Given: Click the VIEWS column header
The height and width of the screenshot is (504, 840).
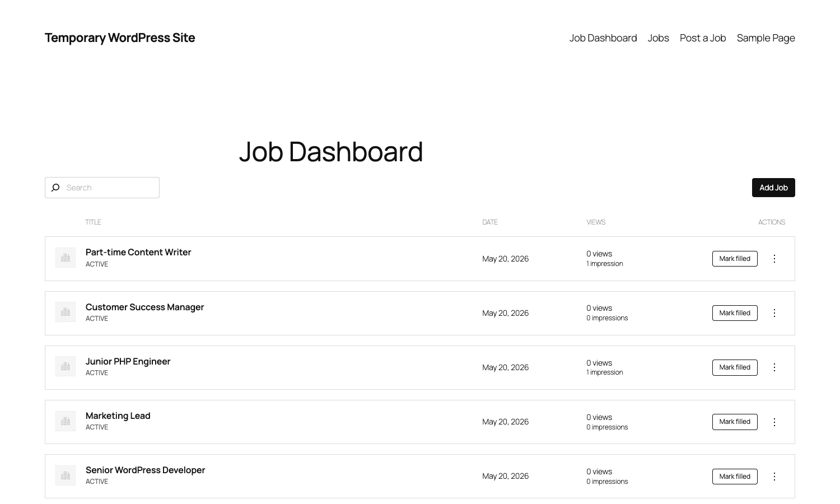Looking at the screenshot, I should 596,222.
